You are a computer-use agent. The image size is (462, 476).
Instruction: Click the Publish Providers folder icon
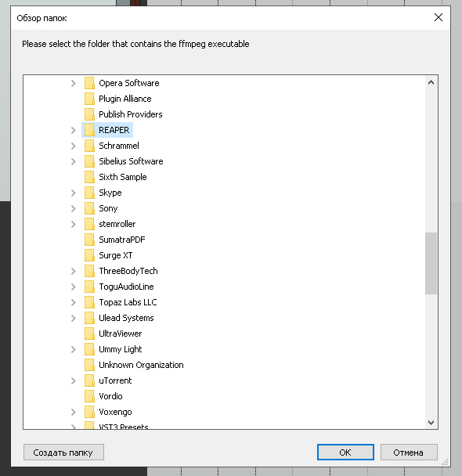tap(89, 114)
